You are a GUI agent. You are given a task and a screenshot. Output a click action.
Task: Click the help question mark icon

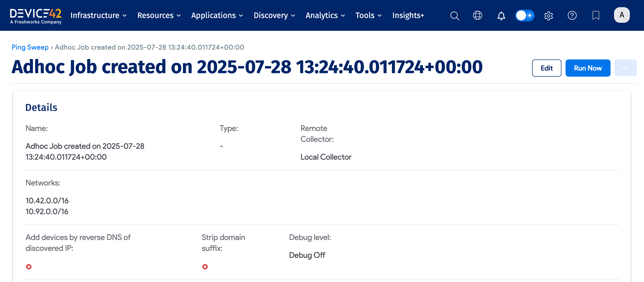click(x=572, y=15)
